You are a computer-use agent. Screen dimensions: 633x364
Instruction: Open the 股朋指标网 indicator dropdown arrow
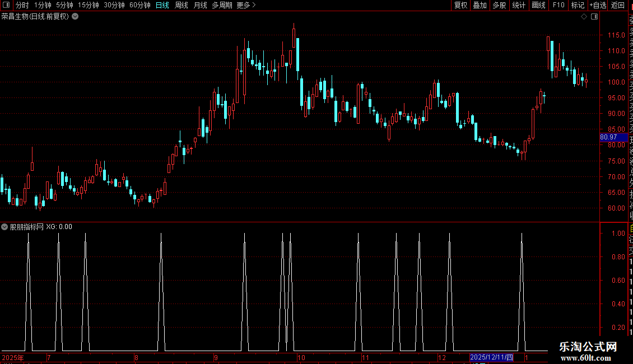pyautogui.click(x=4, y=227)
